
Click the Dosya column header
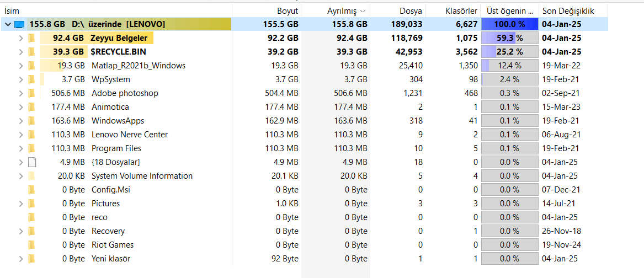[411, 11]
